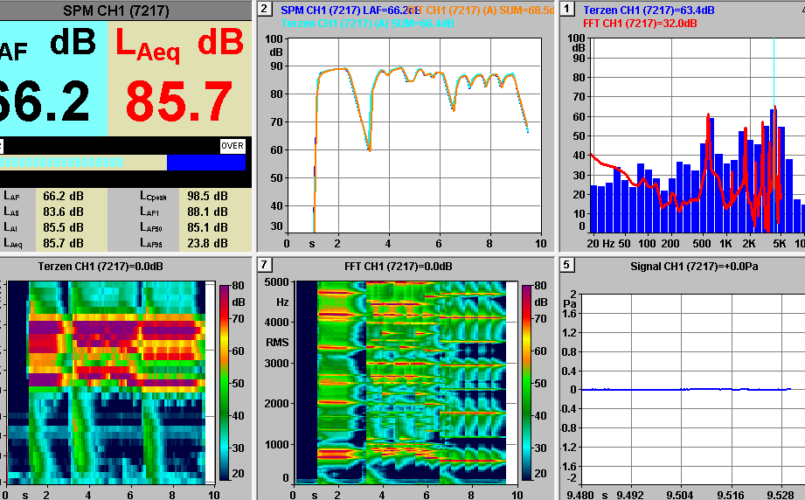Select the panel number 5 box
Screen dimensions: 805x500
(x=568, y=265)
